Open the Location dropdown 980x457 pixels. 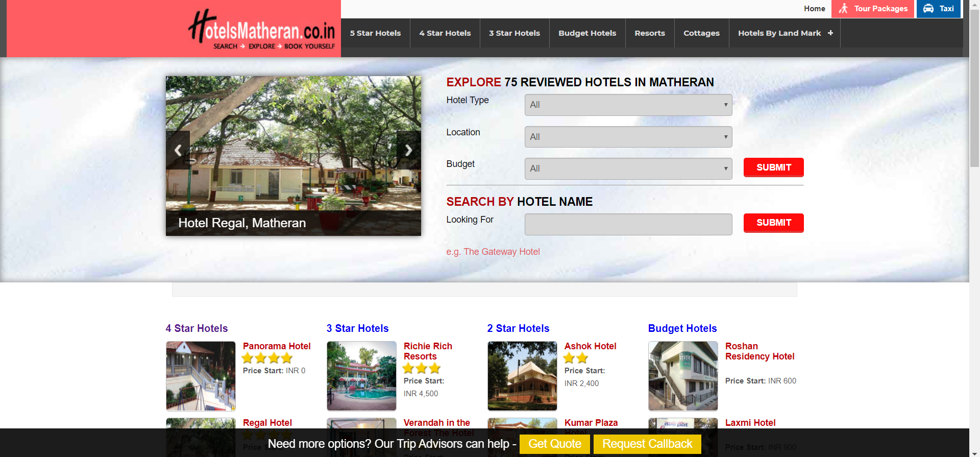(628, 137)
